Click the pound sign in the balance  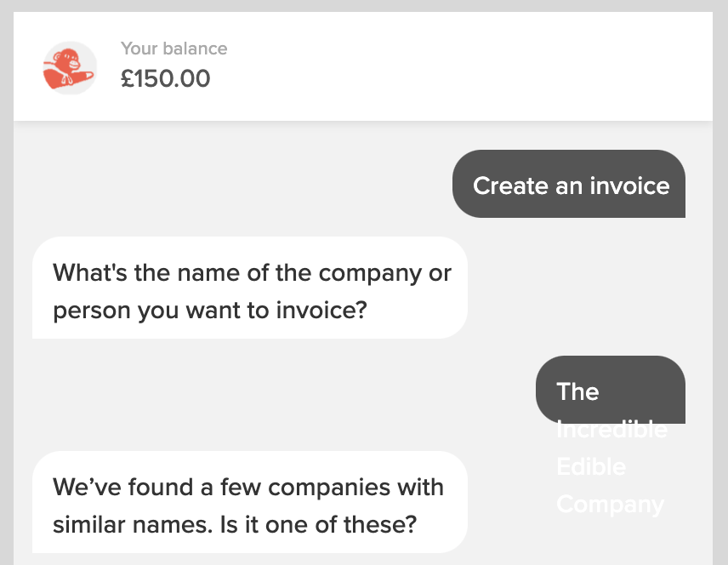128,79
